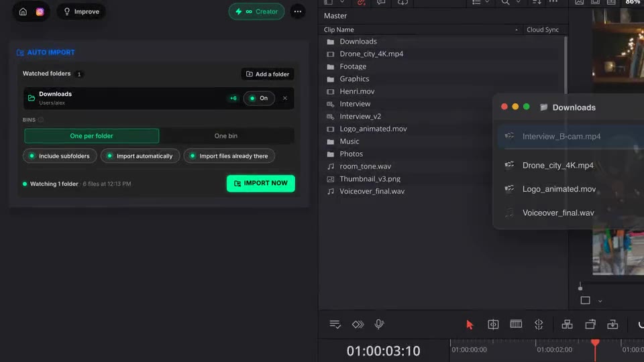Select the Interview_v2 timeline item
The image size is (644, 362).
click(x=360, y=117)
